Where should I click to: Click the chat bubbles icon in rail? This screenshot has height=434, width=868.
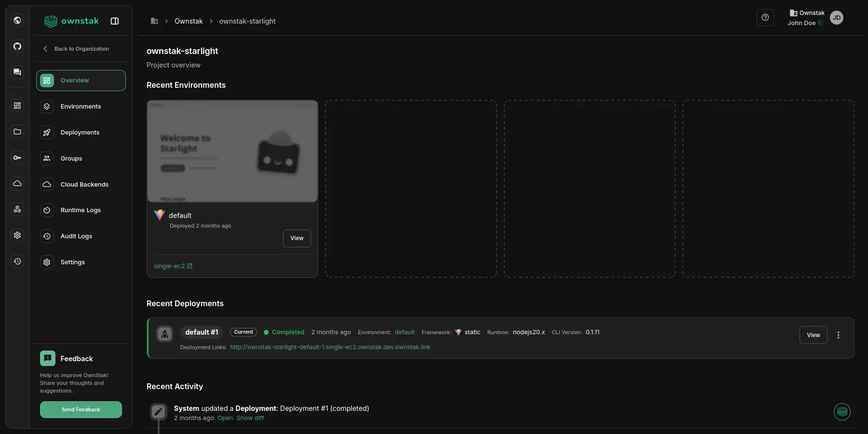click(17, 72)
